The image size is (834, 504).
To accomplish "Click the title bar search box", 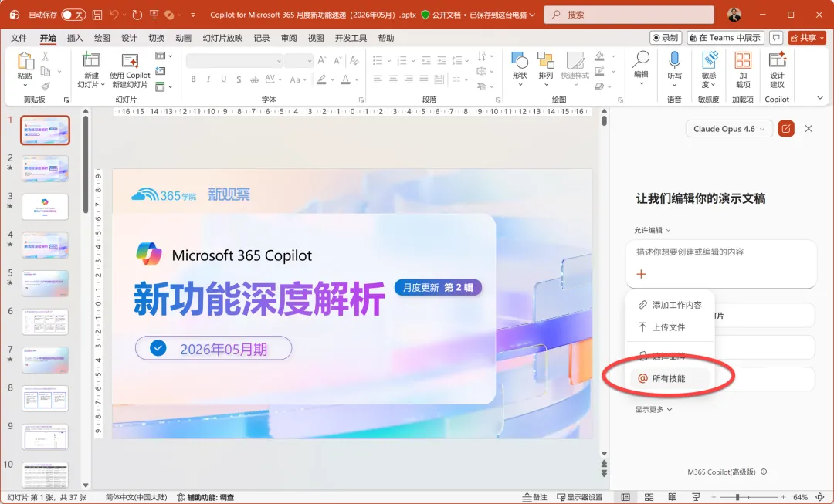I will tap(629, 15).
